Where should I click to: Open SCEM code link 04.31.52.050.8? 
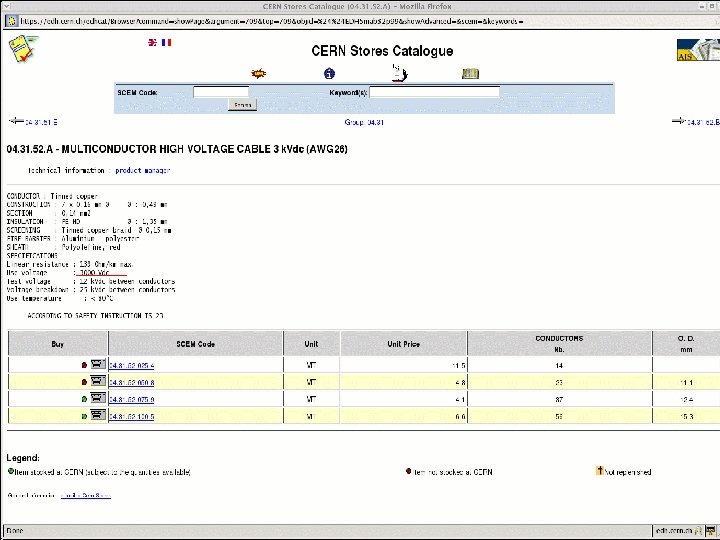[131, 382]
